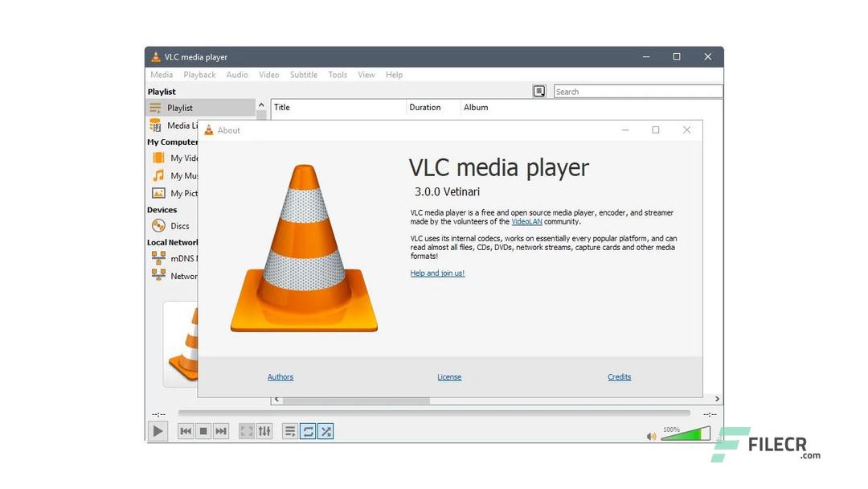The image size is (868, 489).
Task: Collapse the Playlist tree section
Action: click(x=261, y=105)
